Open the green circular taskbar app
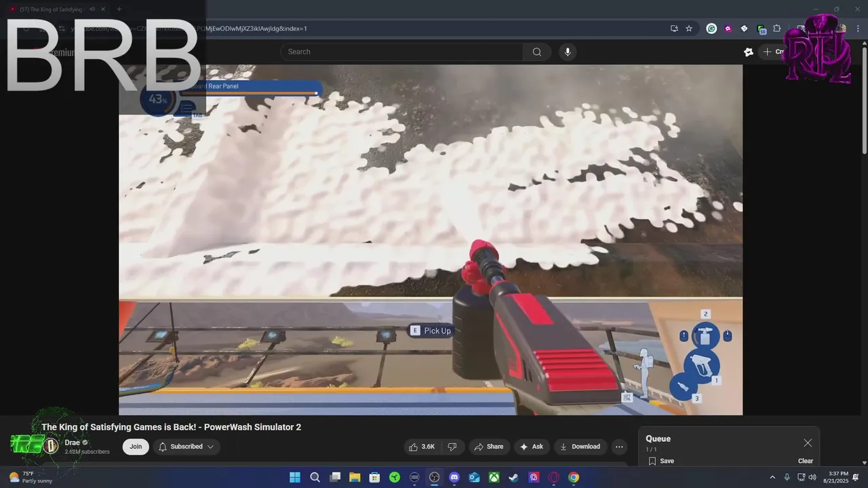868x488 pixels. pyautogui.click(x=395, y=477)
